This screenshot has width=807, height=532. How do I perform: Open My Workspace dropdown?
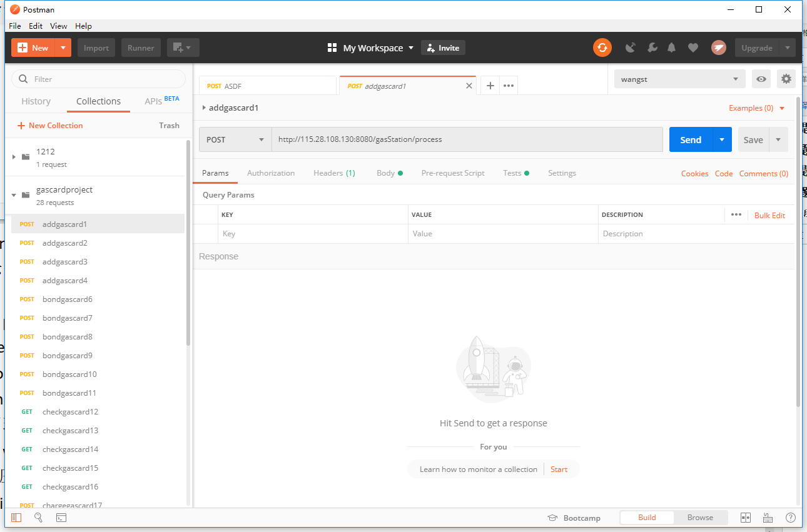point(378,48)
